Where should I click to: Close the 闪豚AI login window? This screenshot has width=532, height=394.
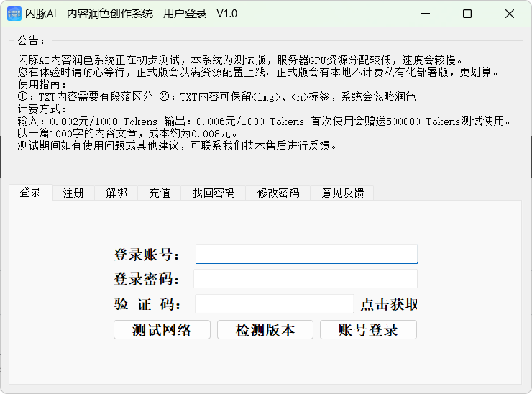510,14
